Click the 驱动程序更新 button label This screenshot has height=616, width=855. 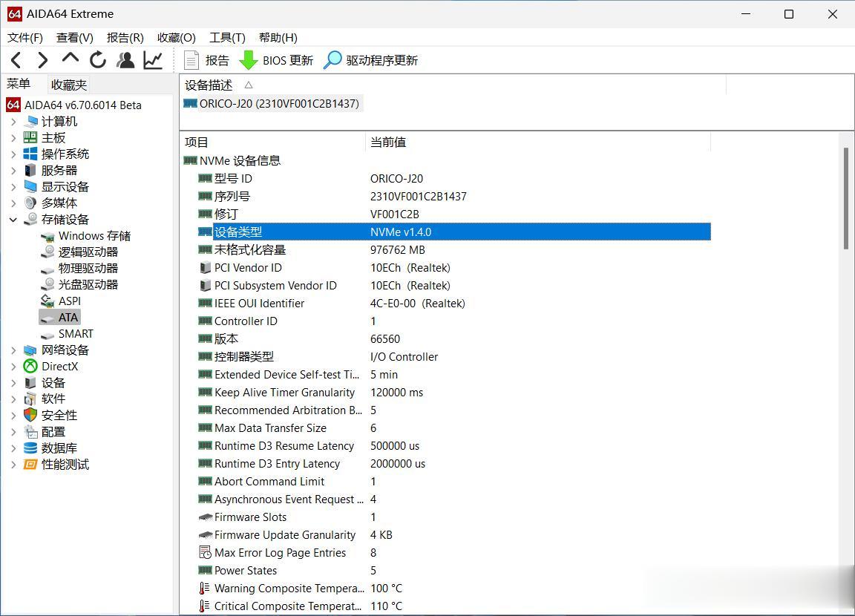point(381,61)
